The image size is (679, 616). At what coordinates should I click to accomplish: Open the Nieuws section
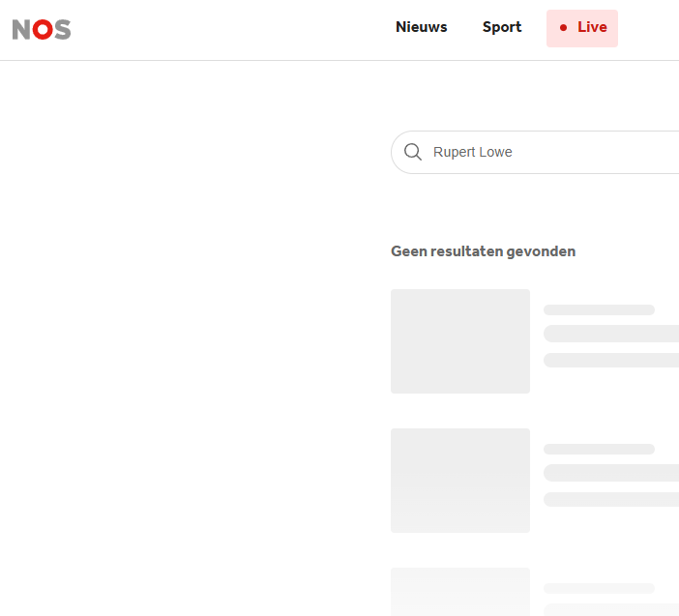pos(422,27)
